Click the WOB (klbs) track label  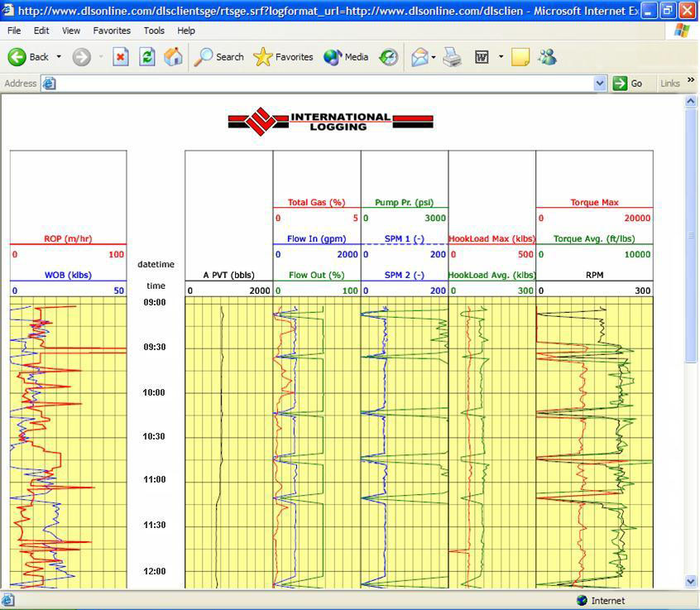68,275
